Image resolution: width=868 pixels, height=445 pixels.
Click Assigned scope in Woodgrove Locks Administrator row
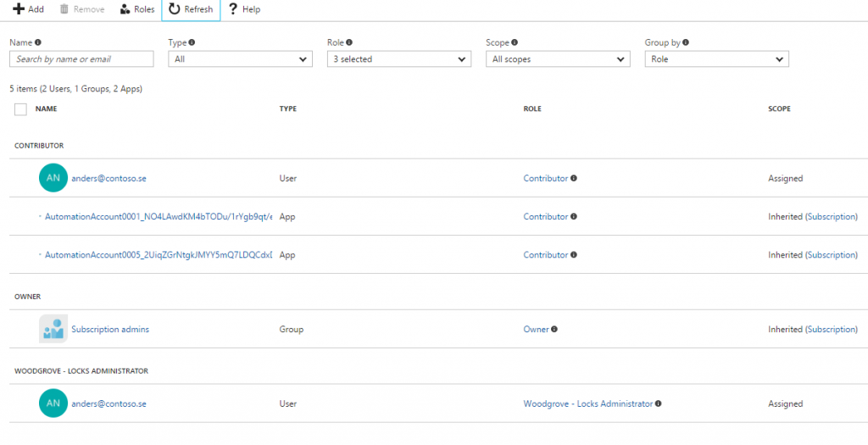pos(786,403)
